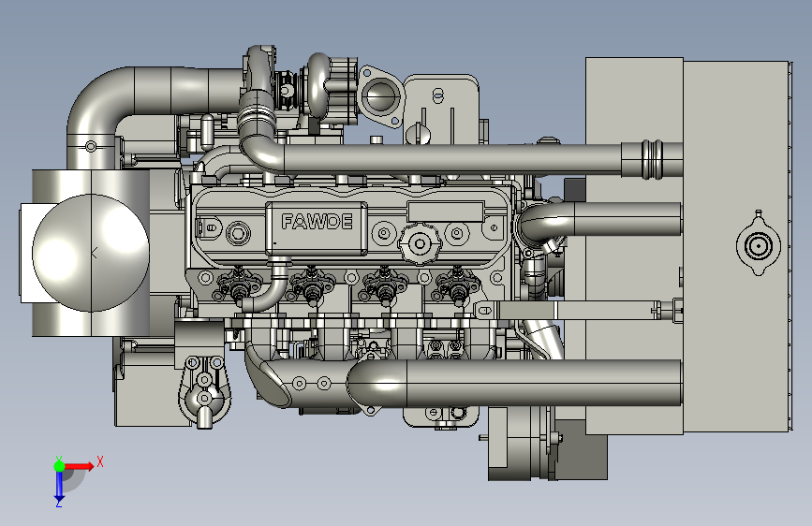Select the thermostat housing flange near the turbocharger
The height and width of the screenshot is (526, 812).
(382, 96)
